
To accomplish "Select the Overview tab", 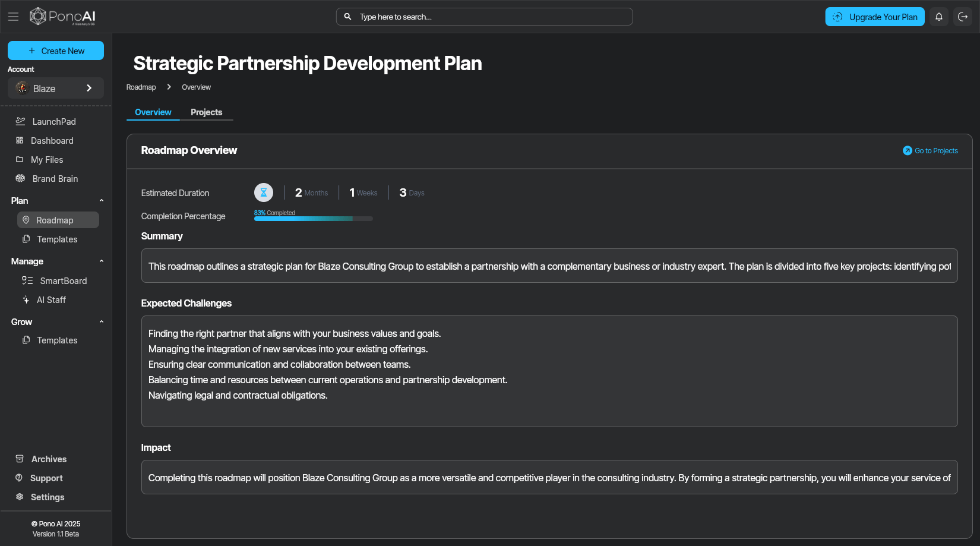I will [153, 112].
